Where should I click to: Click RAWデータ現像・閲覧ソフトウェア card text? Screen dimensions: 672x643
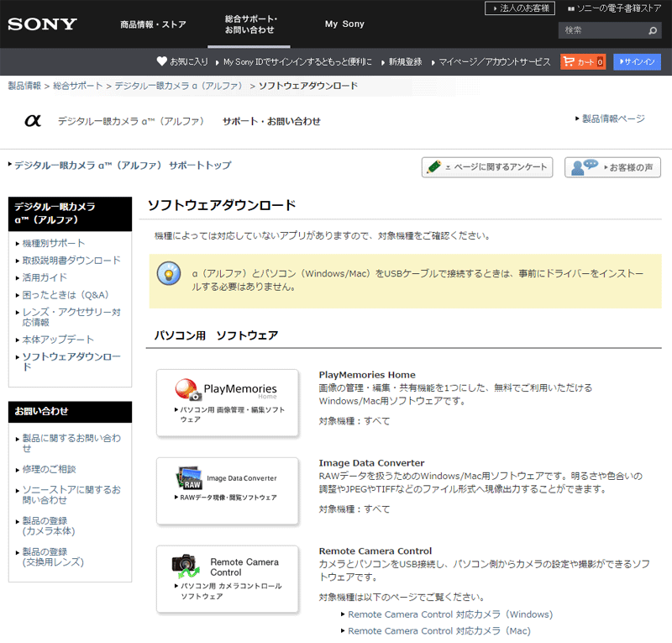click(228, 497)
